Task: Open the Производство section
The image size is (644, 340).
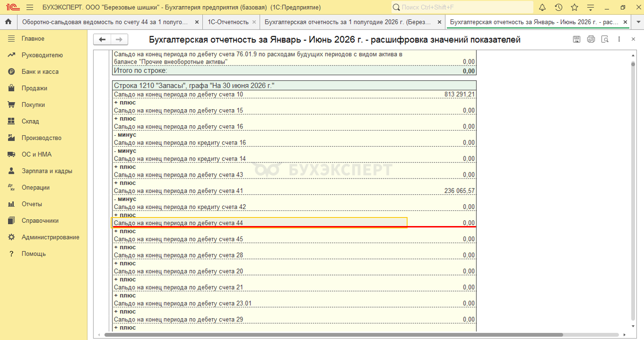Action: coord(41,138)
